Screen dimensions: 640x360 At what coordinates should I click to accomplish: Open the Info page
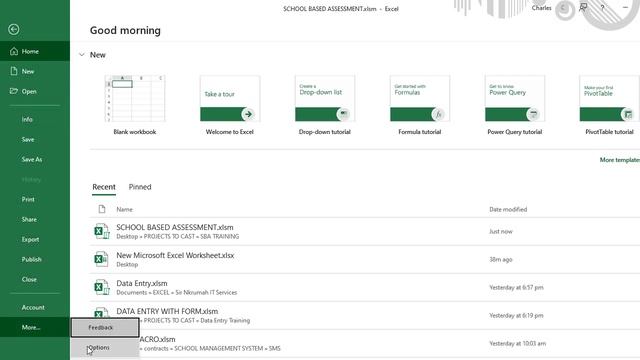[35, 119]
